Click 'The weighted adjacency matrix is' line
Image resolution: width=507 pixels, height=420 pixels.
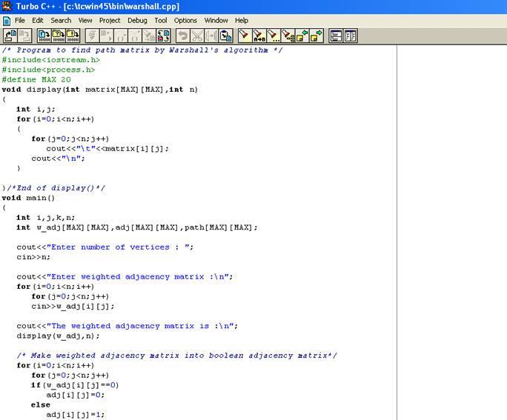tap(127, 326)
